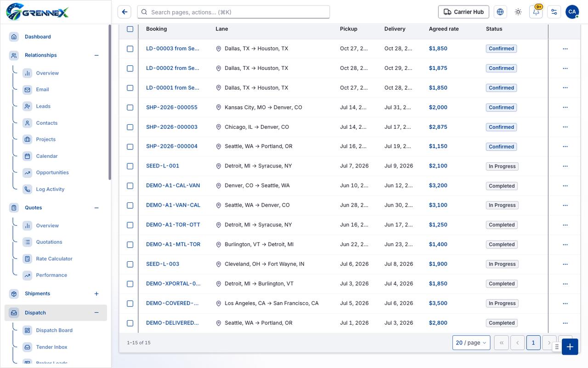
Task: Check the SEED-L-001 row checkbox
Action: 130,166
